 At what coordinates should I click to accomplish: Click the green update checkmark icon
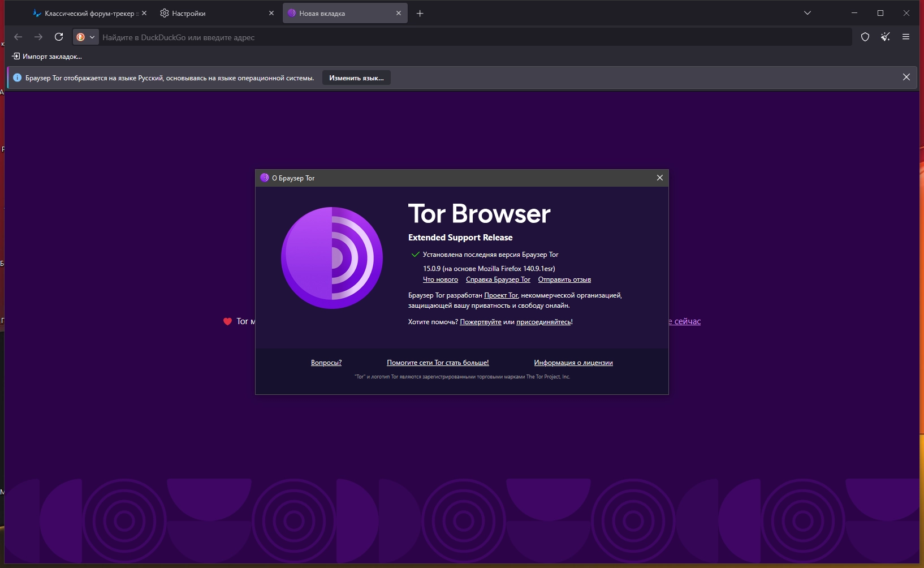pos(416,255)
